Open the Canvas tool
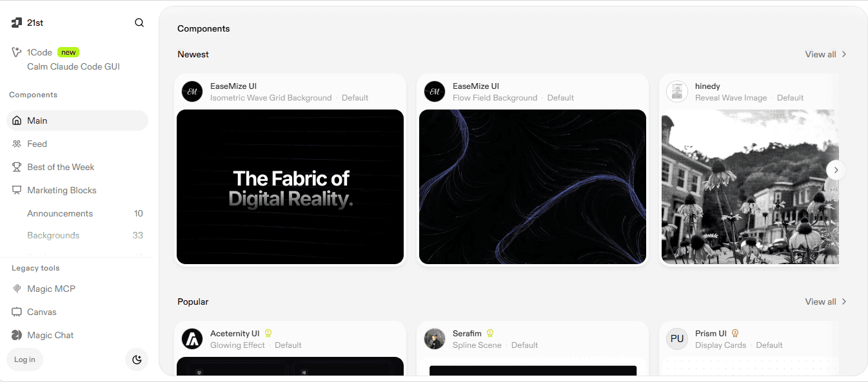The width and height of the screenshot is (868, 382). pos(77,312)
